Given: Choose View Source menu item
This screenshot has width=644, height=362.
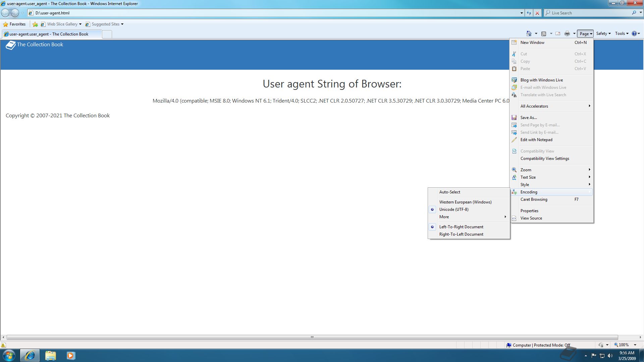Looking at the screenshot, I should click(552, 218).
